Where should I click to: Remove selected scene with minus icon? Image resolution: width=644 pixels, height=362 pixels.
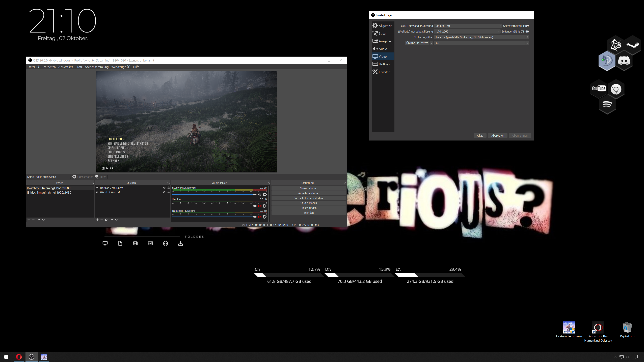(x=33, y=220)
